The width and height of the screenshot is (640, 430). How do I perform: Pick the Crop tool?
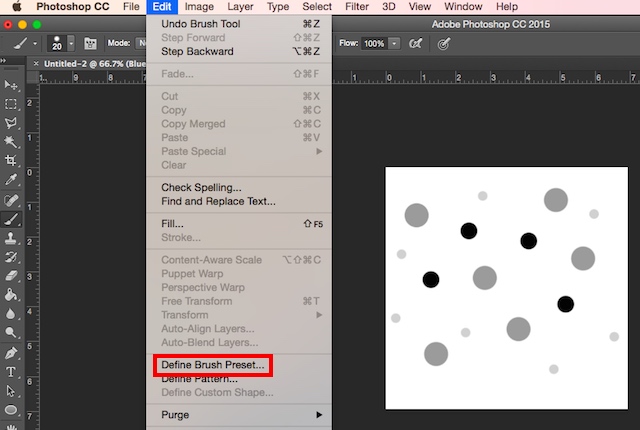pyautogui.click(x=12, y=160)
